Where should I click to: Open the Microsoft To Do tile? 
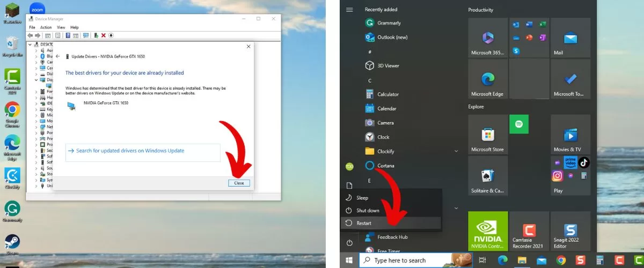click(570, 79)
